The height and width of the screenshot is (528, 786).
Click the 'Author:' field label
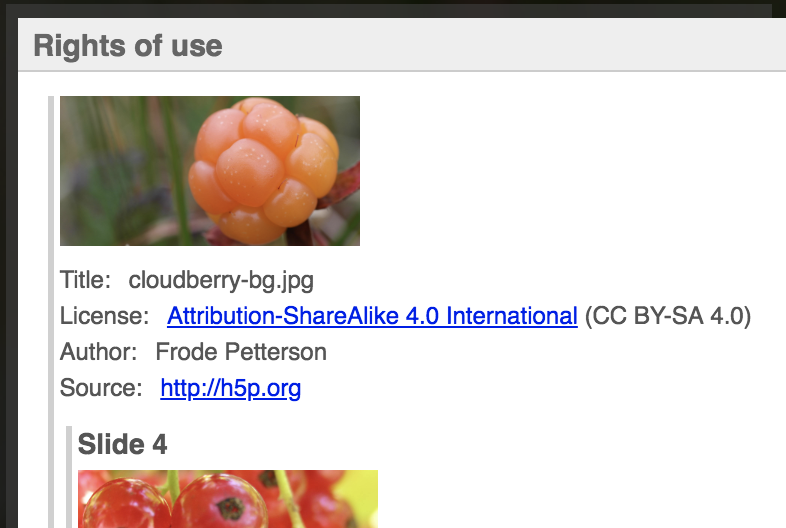click(x=98, y=352)
